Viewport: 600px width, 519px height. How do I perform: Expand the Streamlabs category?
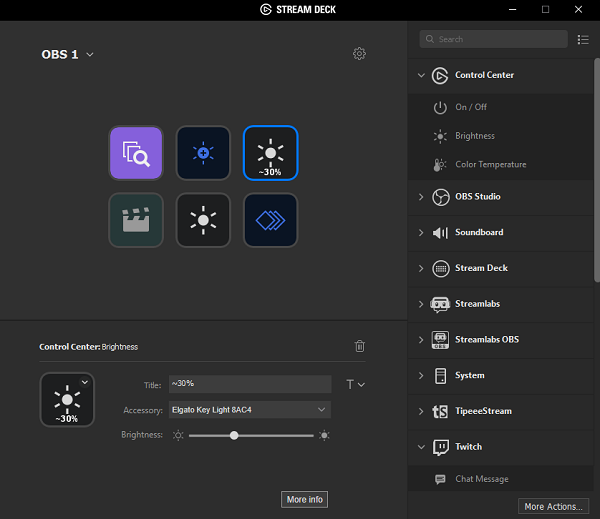pyautogui.click(x=421, y=304)
